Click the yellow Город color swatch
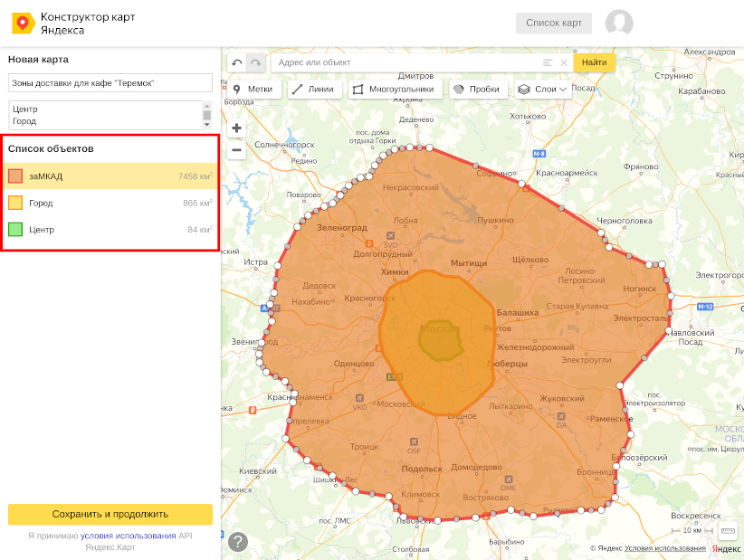 tap(15, 203)
